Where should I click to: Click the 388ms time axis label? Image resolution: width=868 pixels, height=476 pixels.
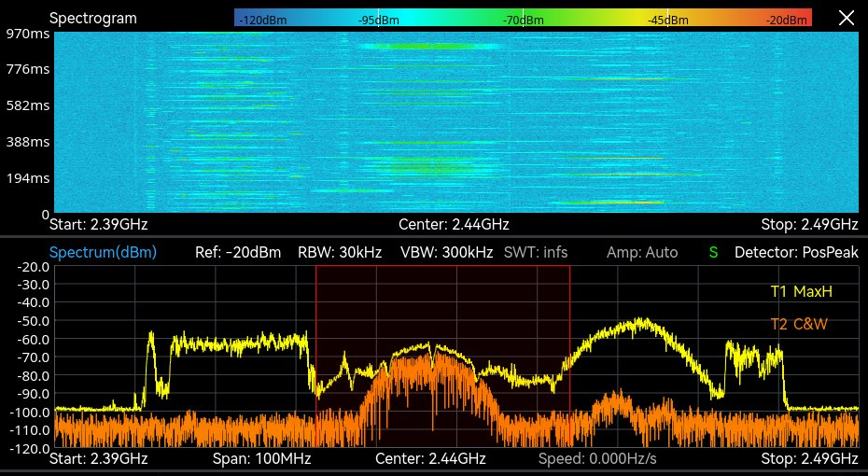pos(28,142)
